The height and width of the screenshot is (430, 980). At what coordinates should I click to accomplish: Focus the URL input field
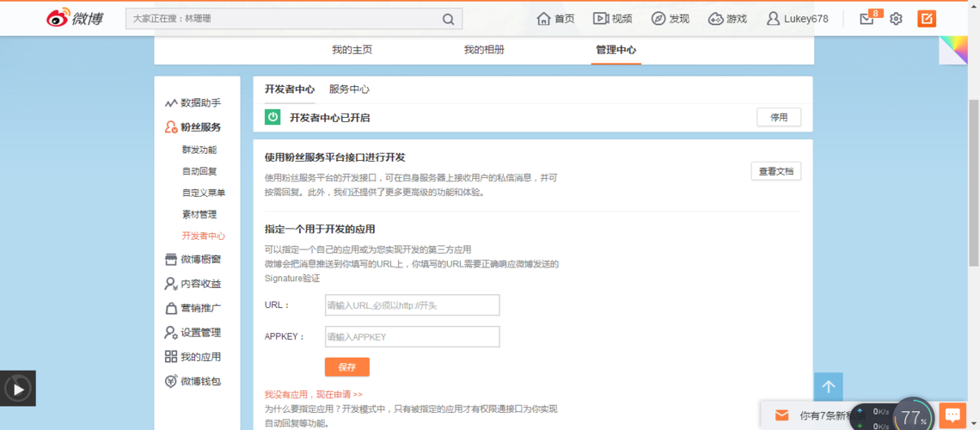point(413,305)
